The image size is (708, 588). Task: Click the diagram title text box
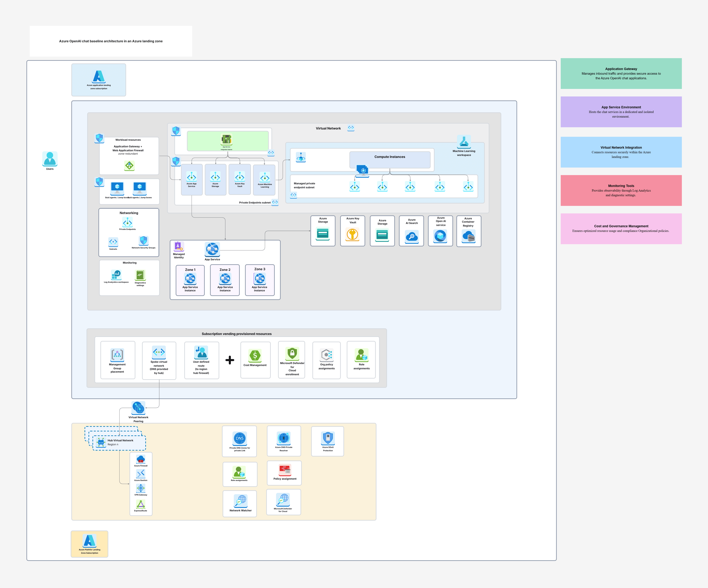(111, 41)
